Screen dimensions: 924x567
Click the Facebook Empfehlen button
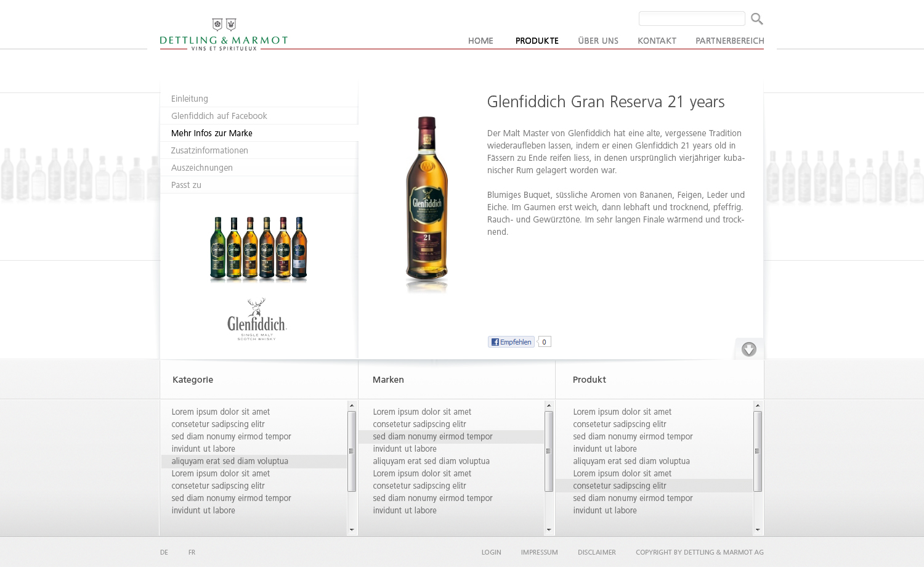pyautogui.click(x=511, y=342)
